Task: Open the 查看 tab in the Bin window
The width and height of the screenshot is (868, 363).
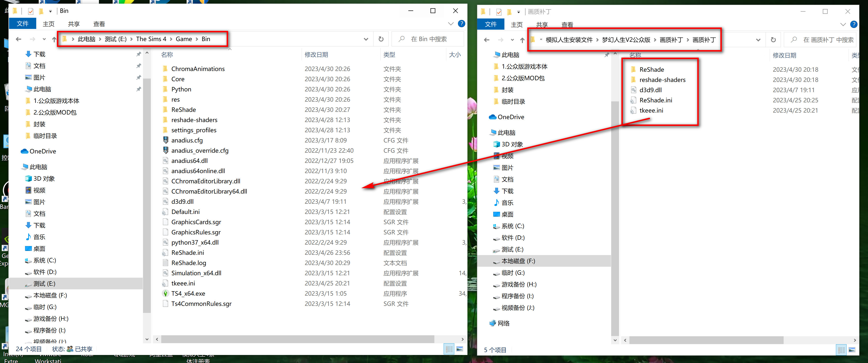Action: [99, 24]
